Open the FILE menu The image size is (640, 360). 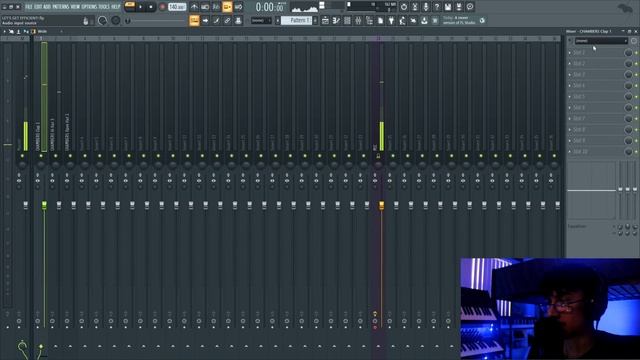[29, 7]
